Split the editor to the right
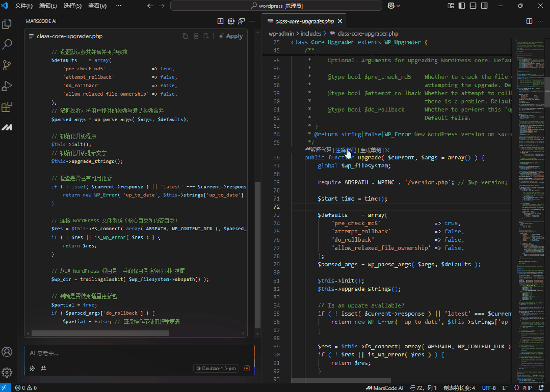550x392 pixels. (x=529, y=21)
